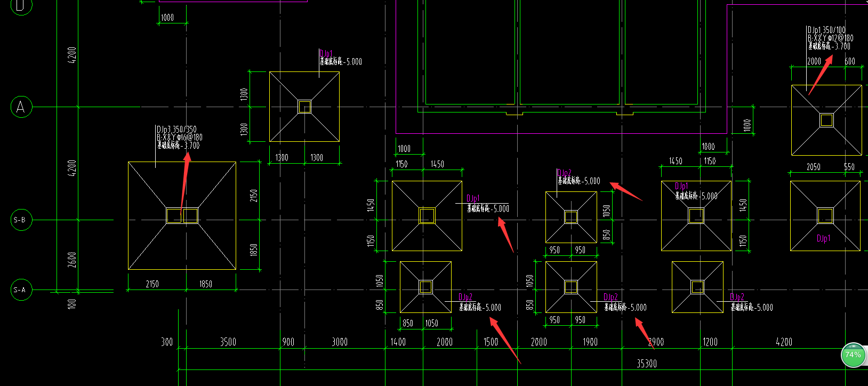This screenshot has width=868, height=386.
Task: Select the 2050 dimension text
Action: [814, 167]
